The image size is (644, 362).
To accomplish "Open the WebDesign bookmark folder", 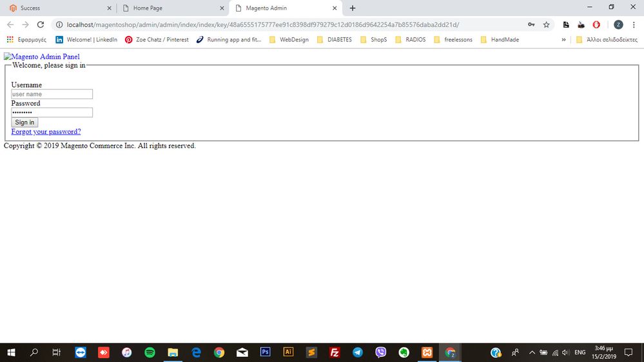I will [x=289, y=39].
